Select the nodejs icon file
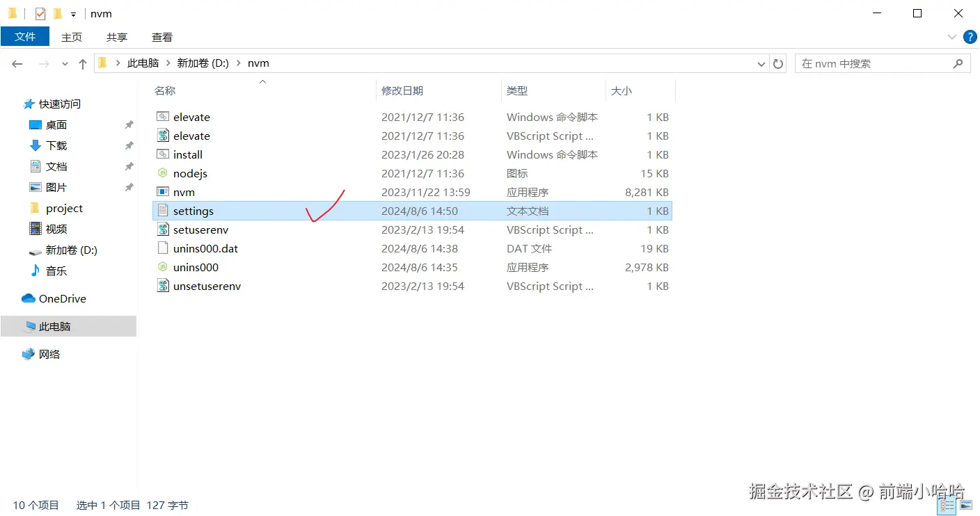 [x=189, y=173]
